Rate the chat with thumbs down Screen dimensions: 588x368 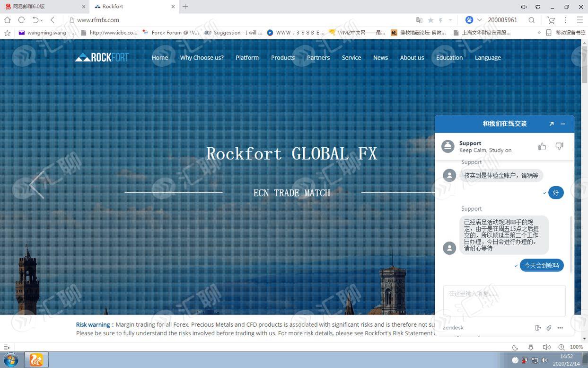tap(559, 146)
